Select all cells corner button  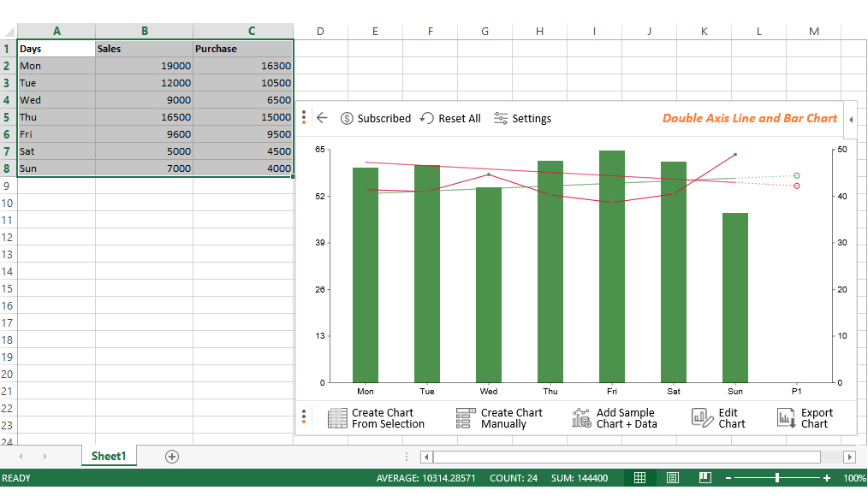[9, 31]
